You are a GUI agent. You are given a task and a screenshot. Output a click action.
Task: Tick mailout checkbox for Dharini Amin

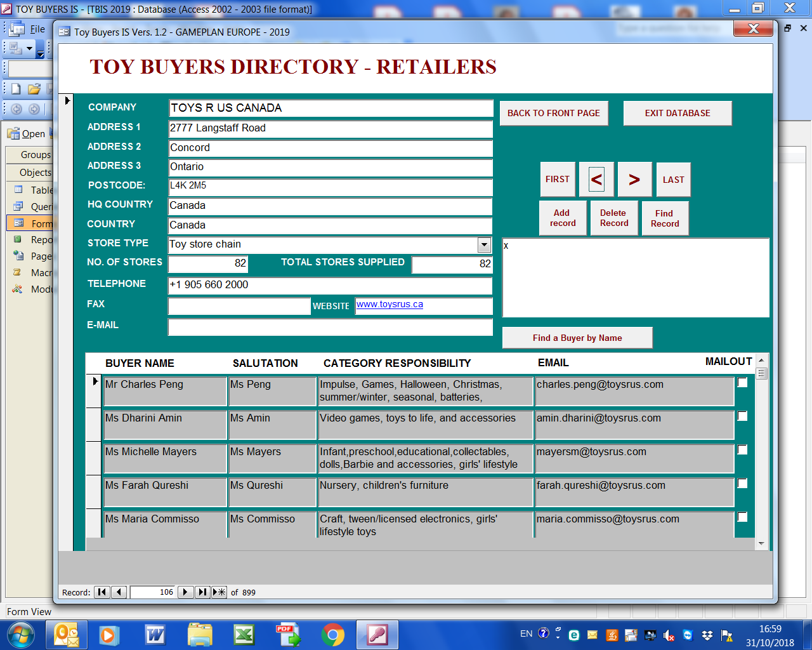pos(742,416)
